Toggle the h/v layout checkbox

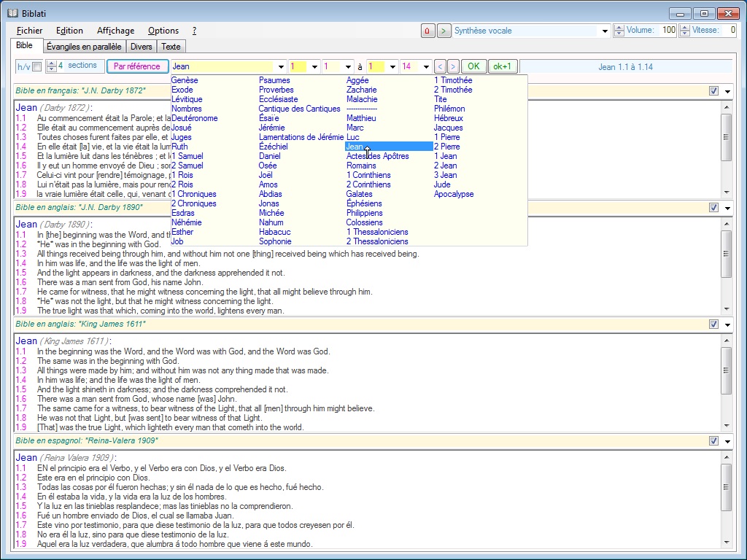(x=36, y=67)
